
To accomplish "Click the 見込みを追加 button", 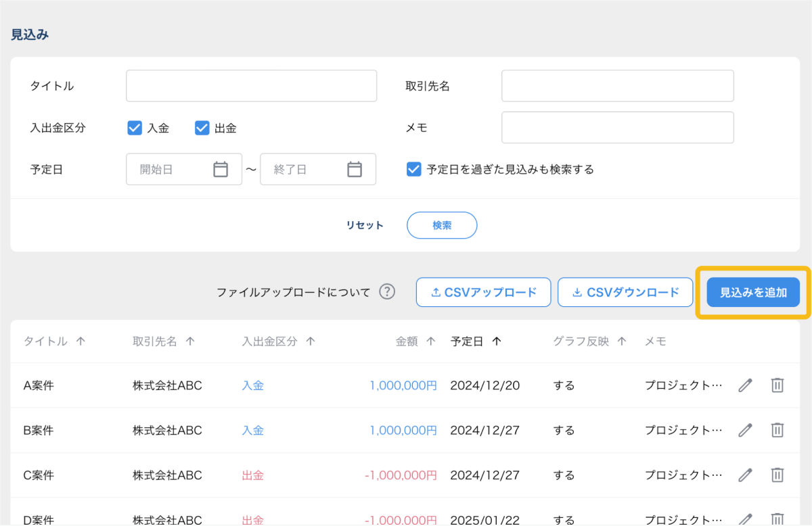I will click(753, 293).
